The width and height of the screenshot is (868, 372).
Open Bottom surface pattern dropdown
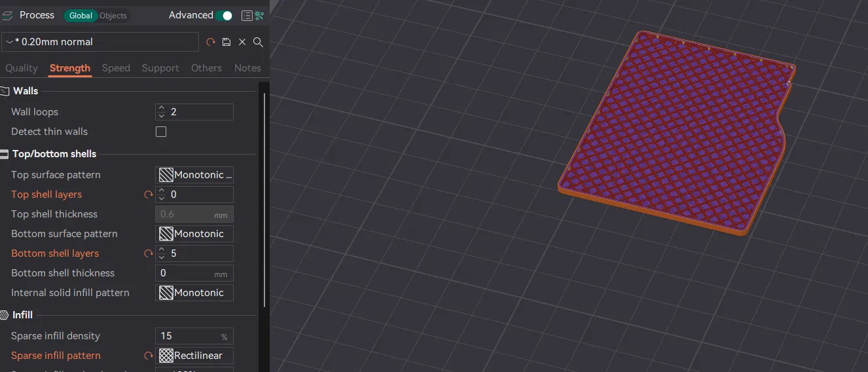(194, 234)
